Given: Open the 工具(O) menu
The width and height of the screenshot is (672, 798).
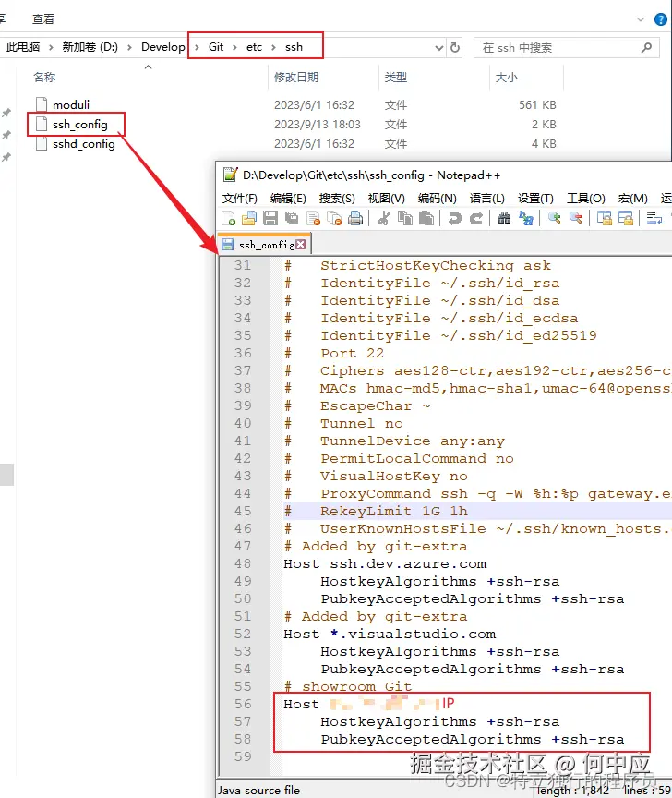Looking at the screenshot, I should [x=586, y=198].
